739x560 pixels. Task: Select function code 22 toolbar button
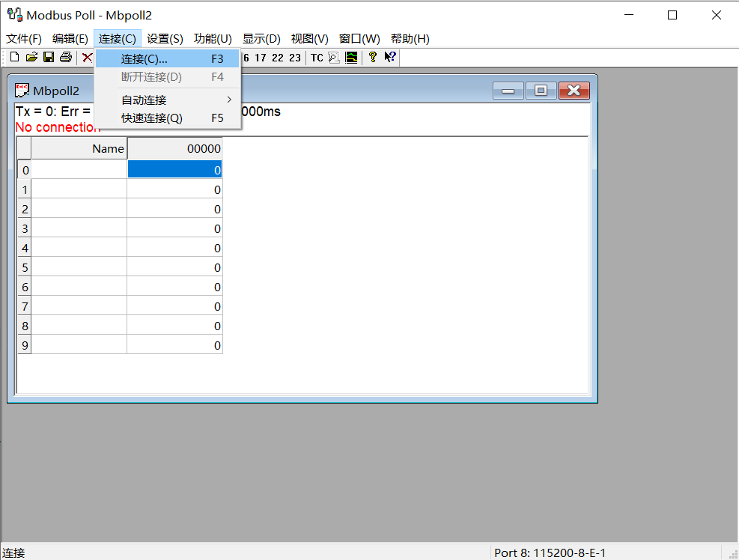(x=278, y=57)
